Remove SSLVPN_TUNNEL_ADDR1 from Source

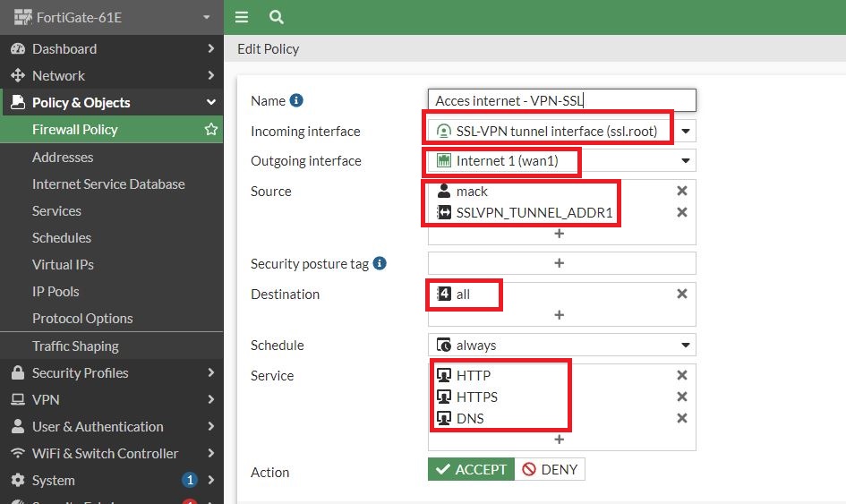pos(681,212)
